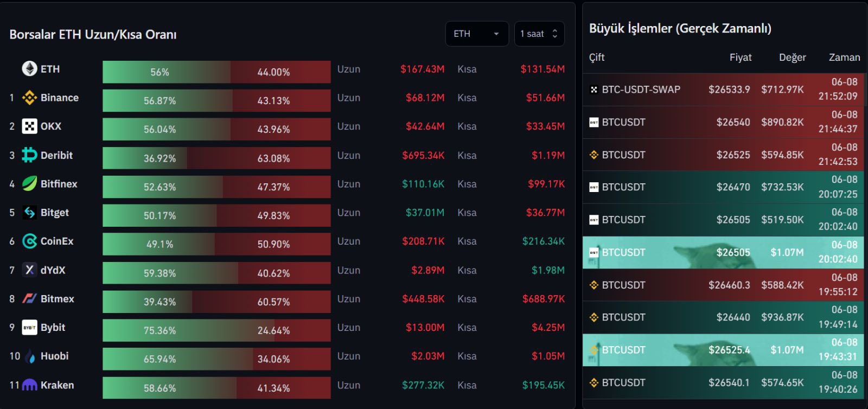The width and height of the screenshot is (868, 409).
Task: Click dYdX long value $2.89M
Action: click(x=427, y=270)
